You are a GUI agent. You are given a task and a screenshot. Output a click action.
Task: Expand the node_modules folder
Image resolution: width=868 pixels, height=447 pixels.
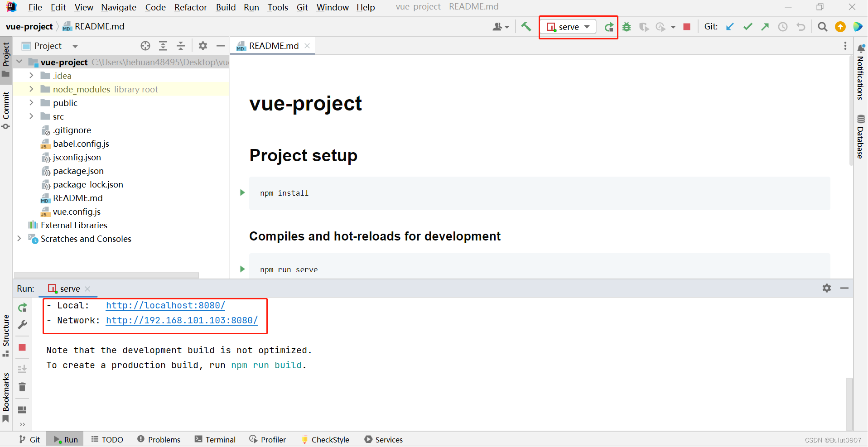click(x=31, y=89)
